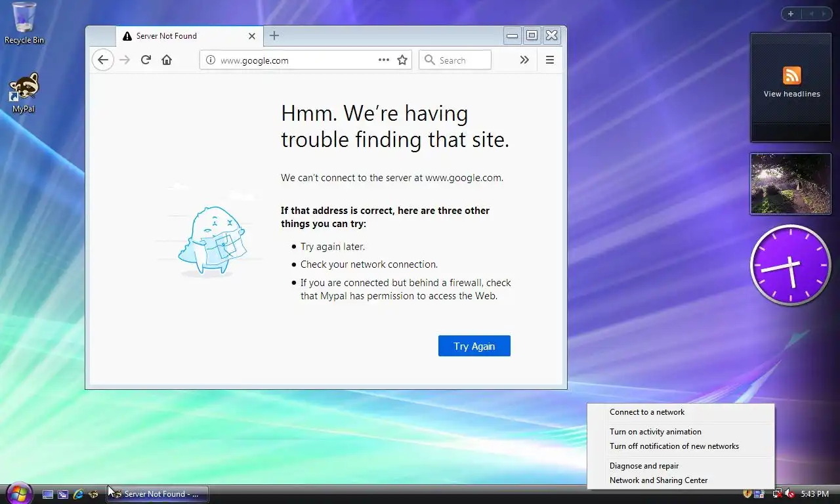Click the 5:43 PM taskbar clock
Image resolution: width=840 pixels, height=504 pixels.
[x=814, y=494]
